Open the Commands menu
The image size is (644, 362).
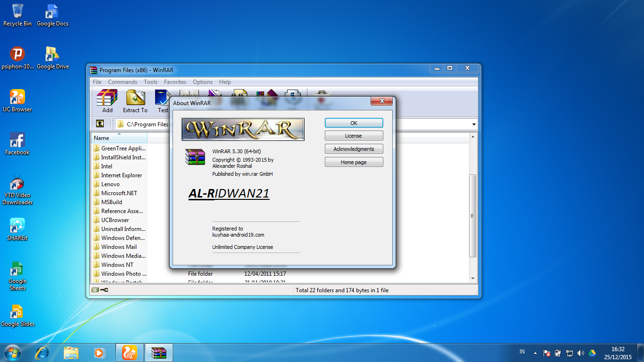coord(123,82)
